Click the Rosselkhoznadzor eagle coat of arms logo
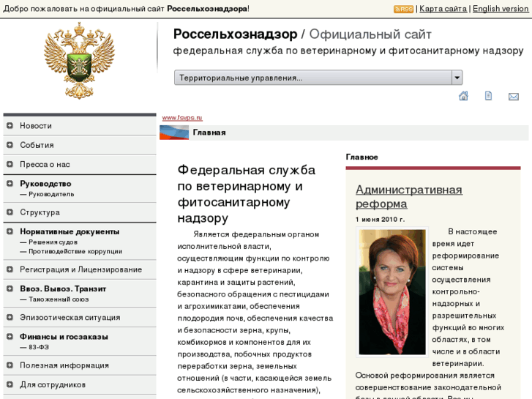Image resolution: width=532 pixels, height=399 pixels. [79, 61]
